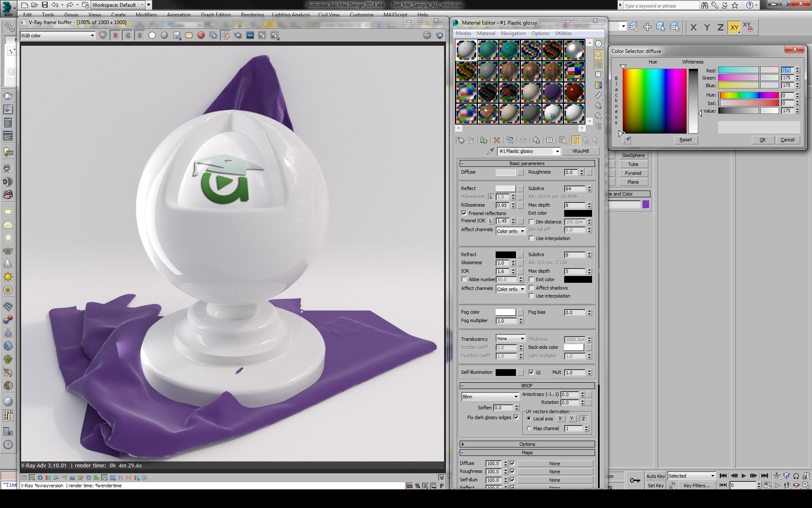Click color selector eyedropper sample tool
This screenshot has width=812, height=508.
(627, 140)
